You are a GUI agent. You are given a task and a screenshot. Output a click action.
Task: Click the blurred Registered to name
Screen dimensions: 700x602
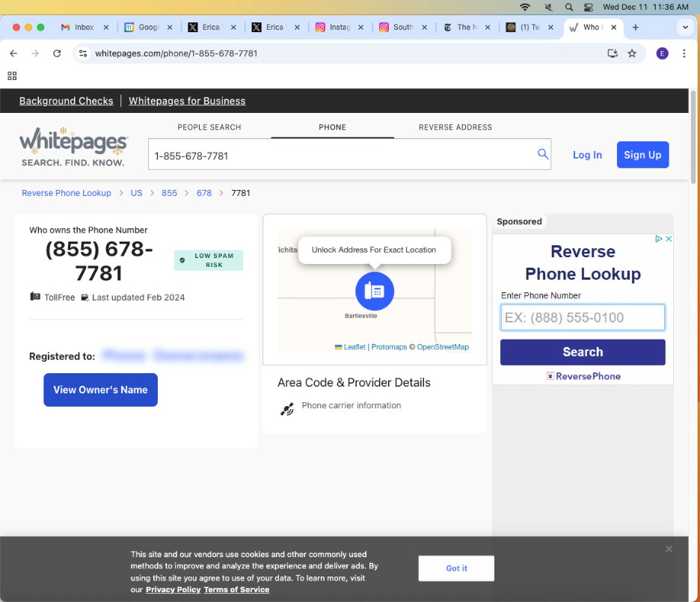click(x=173, y=356)
